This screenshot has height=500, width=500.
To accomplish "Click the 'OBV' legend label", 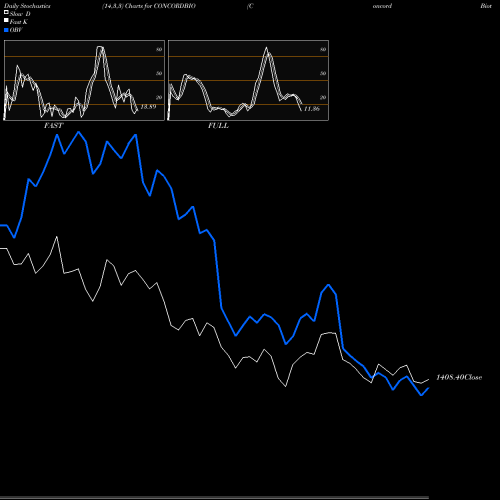I will [x=16, y=30].
